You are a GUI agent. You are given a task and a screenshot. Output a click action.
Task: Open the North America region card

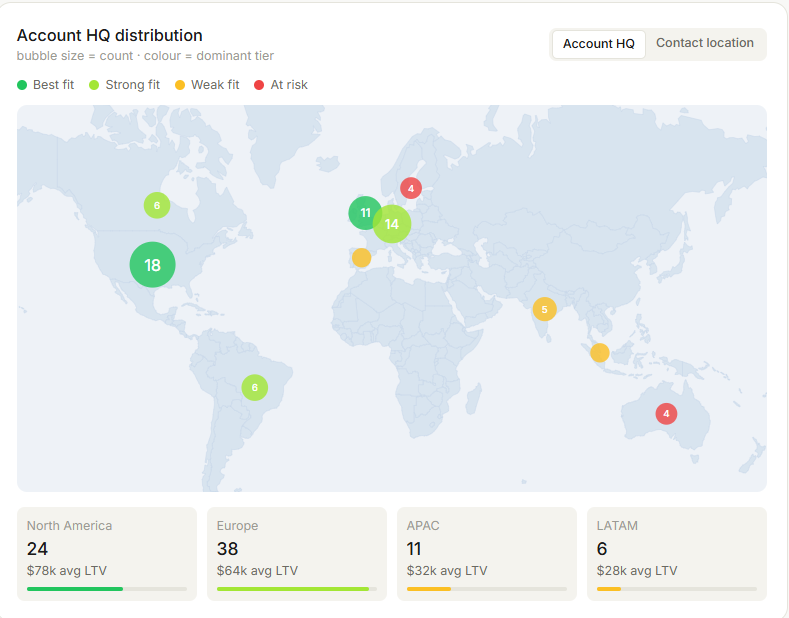click(x=107, y=554)
